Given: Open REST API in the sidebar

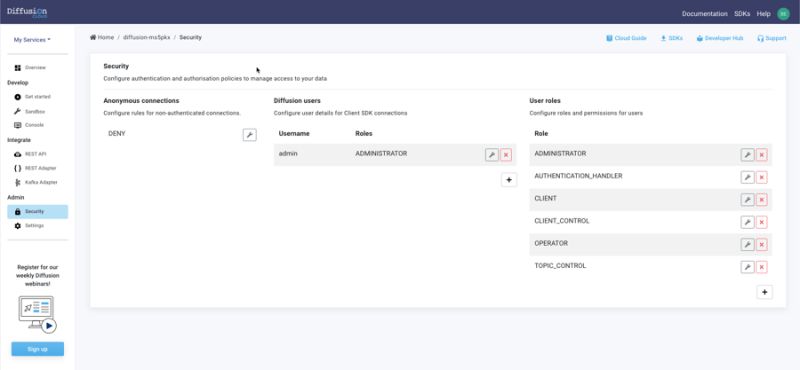Looking at the screenshot, I should pyautogui.click(x=31, y=154).
